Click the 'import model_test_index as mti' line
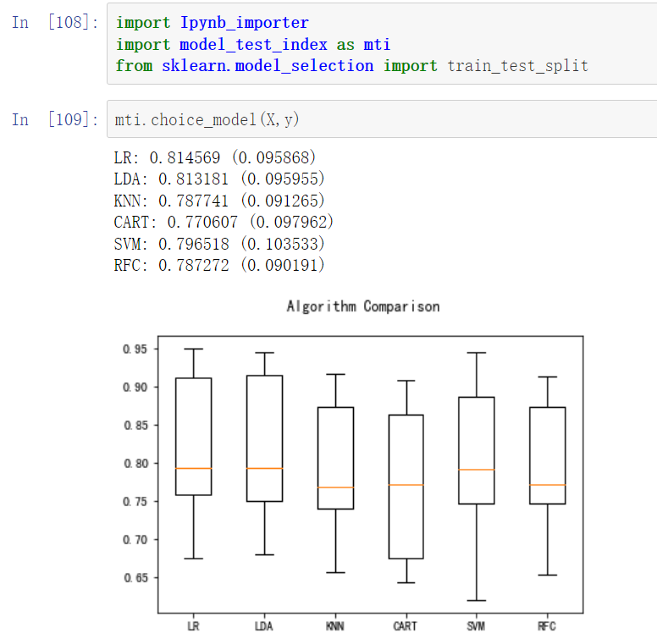 point(252,44)
